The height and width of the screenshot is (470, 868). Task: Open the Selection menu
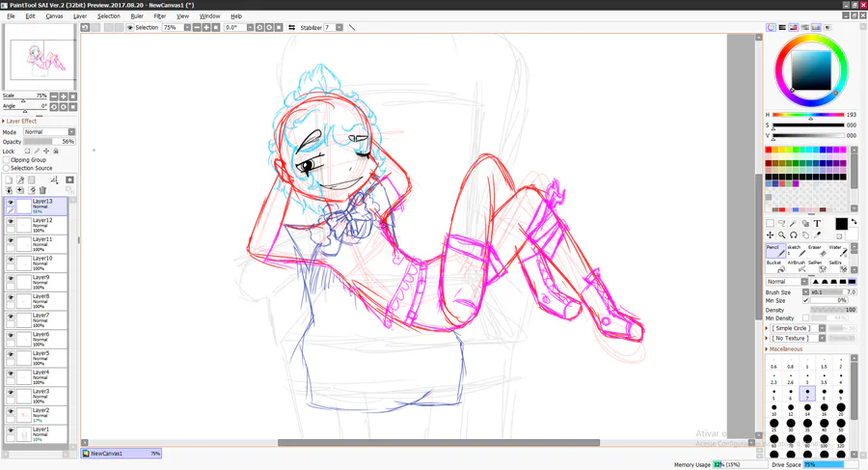pos(108,16)
